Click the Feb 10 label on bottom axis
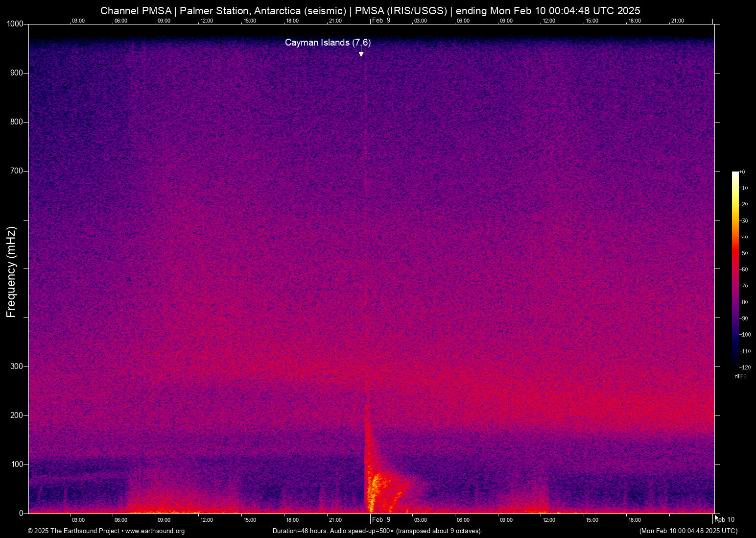 pyautogui.click(x=725, y=519)
